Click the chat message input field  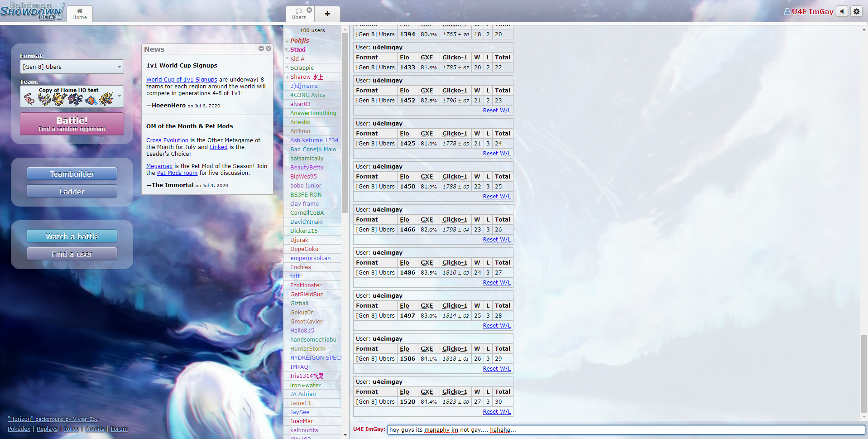[x=626, y=429]
